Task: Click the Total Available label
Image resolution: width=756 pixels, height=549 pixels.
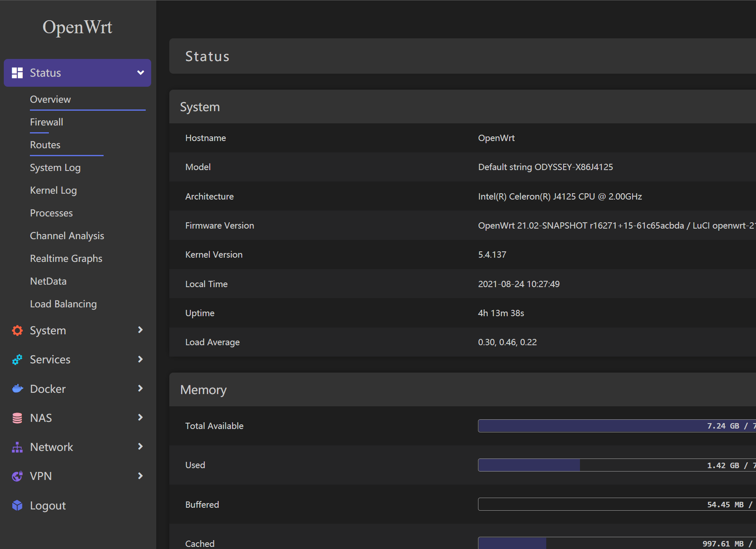Action: coord(214,426)
